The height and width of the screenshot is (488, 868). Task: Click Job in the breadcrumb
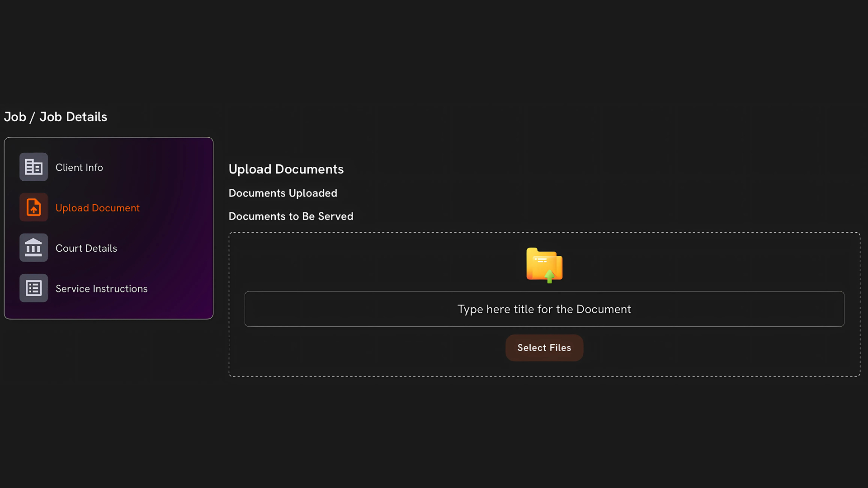coord(15,117)
